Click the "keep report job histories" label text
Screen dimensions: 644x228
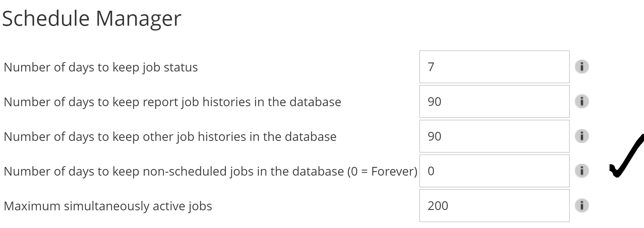172,102
